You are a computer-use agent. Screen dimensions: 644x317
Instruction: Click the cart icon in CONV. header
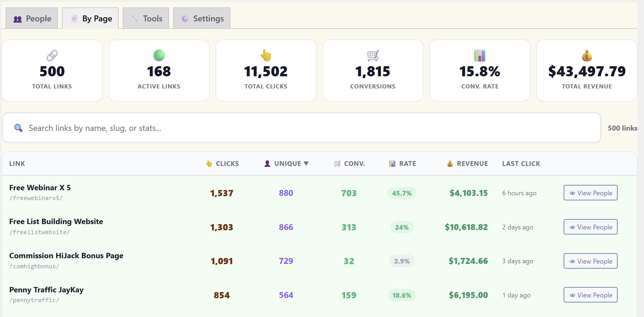click(x=337, y=164)
